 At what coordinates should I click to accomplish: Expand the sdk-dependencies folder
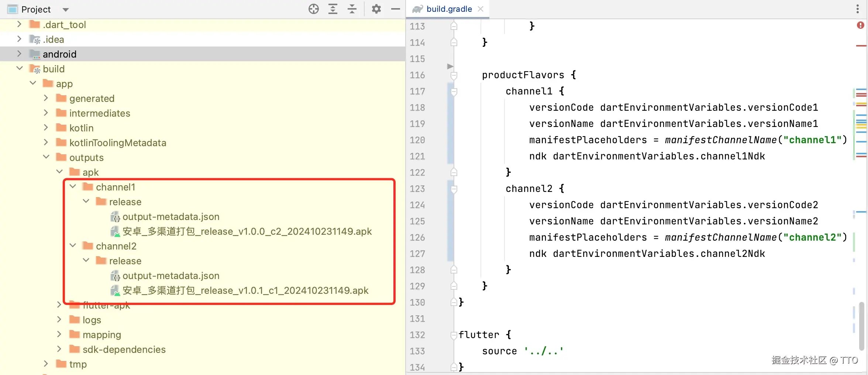(x=59, y=349)
